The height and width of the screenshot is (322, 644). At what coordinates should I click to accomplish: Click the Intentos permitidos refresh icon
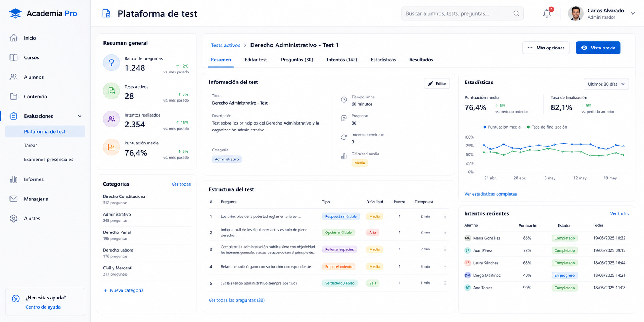coord(344,137)
